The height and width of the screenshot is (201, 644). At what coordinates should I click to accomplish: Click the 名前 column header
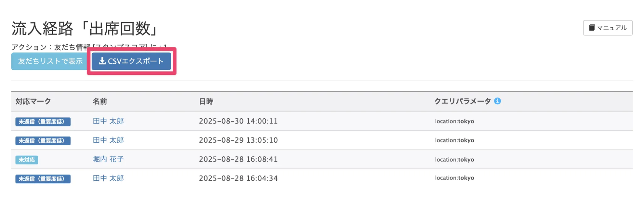[100, 101]
